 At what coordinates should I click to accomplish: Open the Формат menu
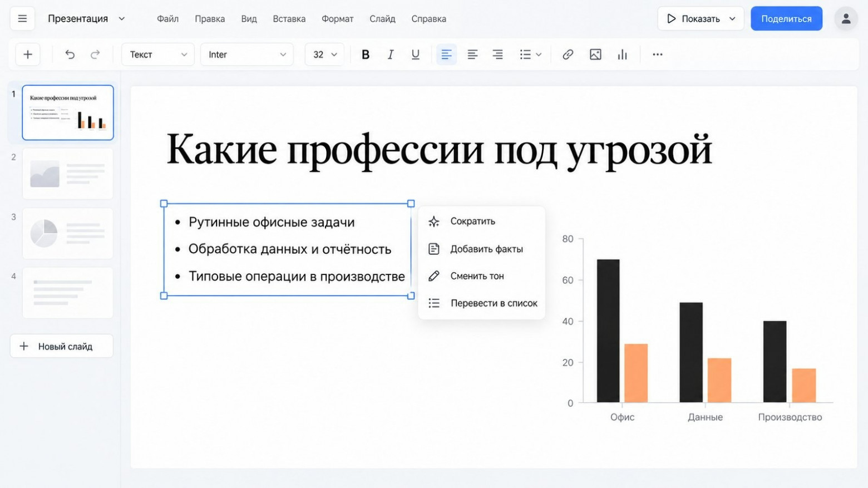coord(338,19)
